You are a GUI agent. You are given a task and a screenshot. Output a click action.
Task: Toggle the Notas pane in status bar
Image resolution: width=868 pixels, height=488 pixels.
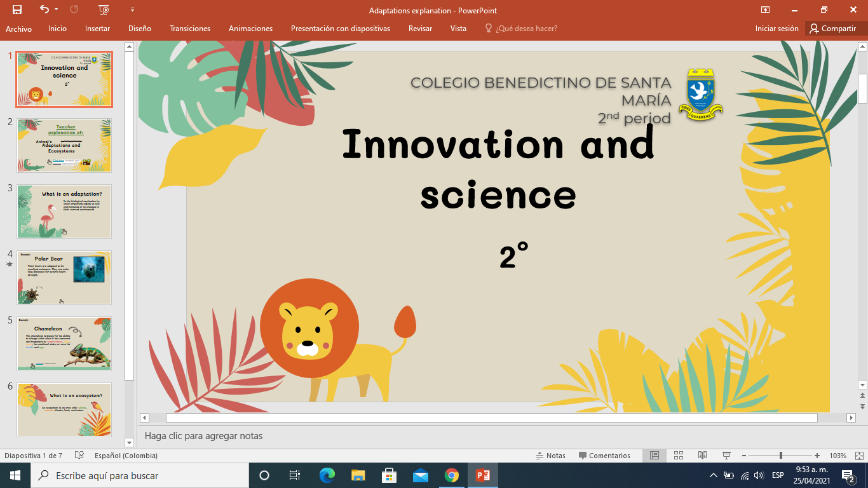click(551, 456)
